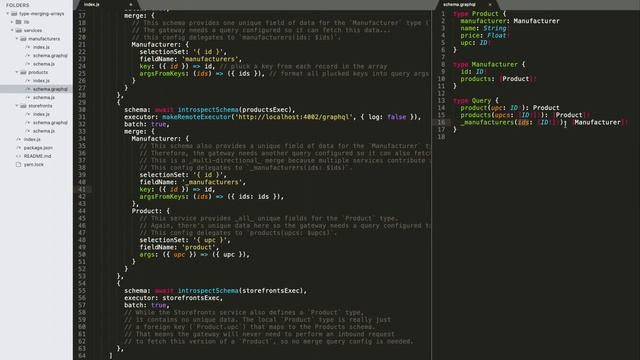Click file icon of manufacturers index.js

pyautogui.click(x=28, y=47)
